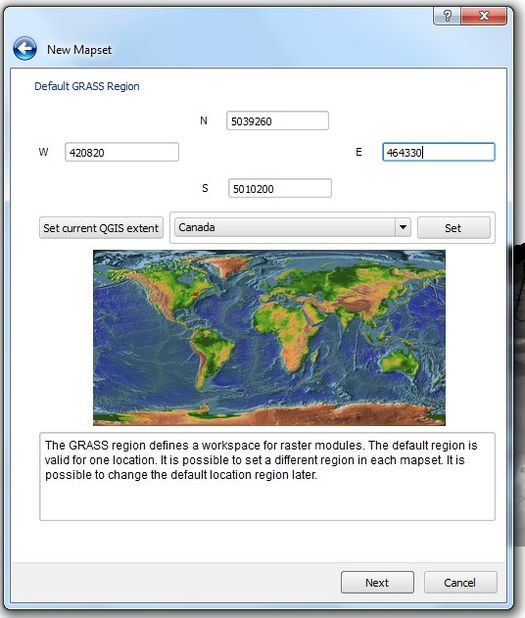Edit the S boundary value field
Image resolution: width=525 pixels, height=618 pixels.
tap(280, 188)
